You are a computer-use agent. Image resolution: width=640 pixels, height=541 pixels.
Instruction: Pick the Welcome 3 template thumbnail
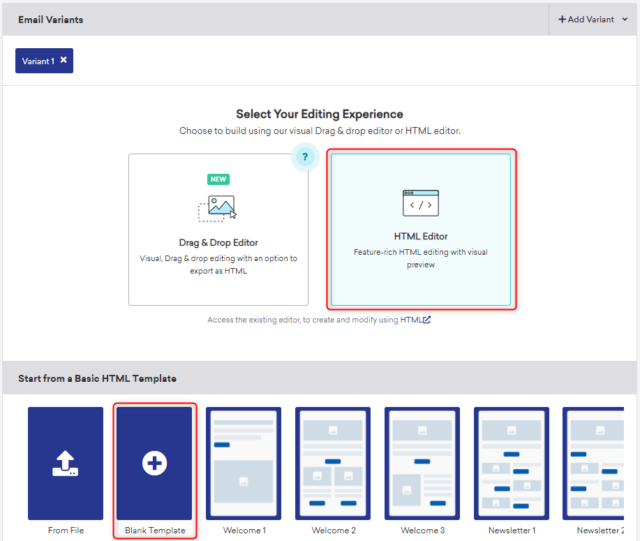[x=422, y=463]
